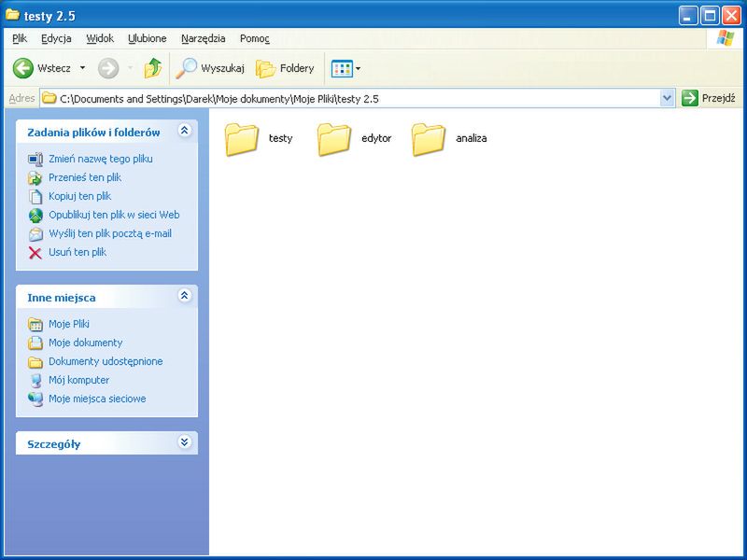Click the folder Up level icon
747x560 pixels.
pos(152,68)
